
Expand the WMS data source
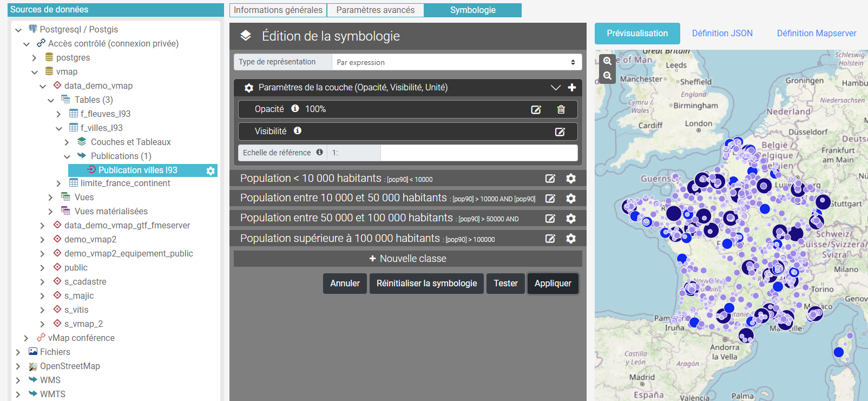(x=18, y=380)
